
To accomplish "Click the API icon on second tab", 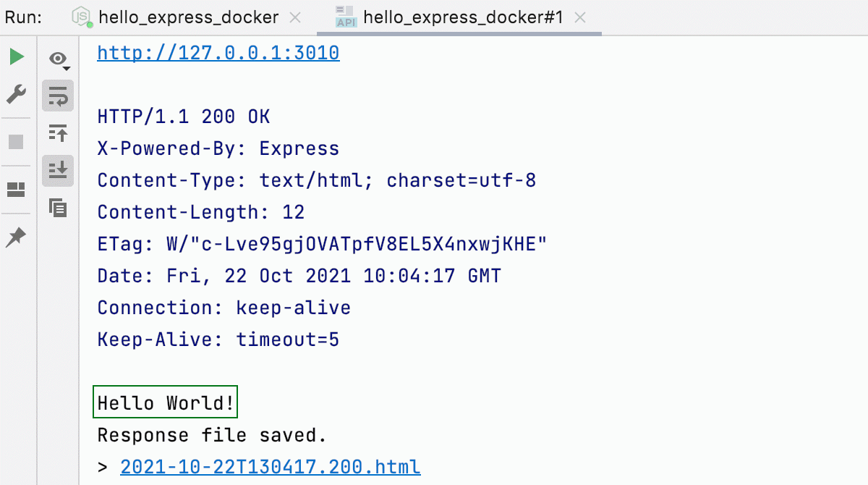I will [345, 16].
